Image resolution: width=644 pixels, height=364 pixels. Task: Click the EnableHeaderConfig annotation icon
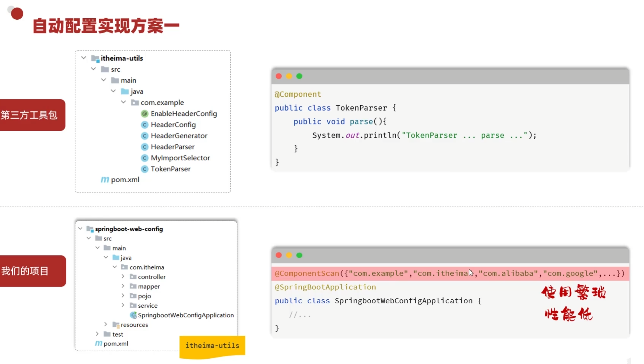[145, 114]
